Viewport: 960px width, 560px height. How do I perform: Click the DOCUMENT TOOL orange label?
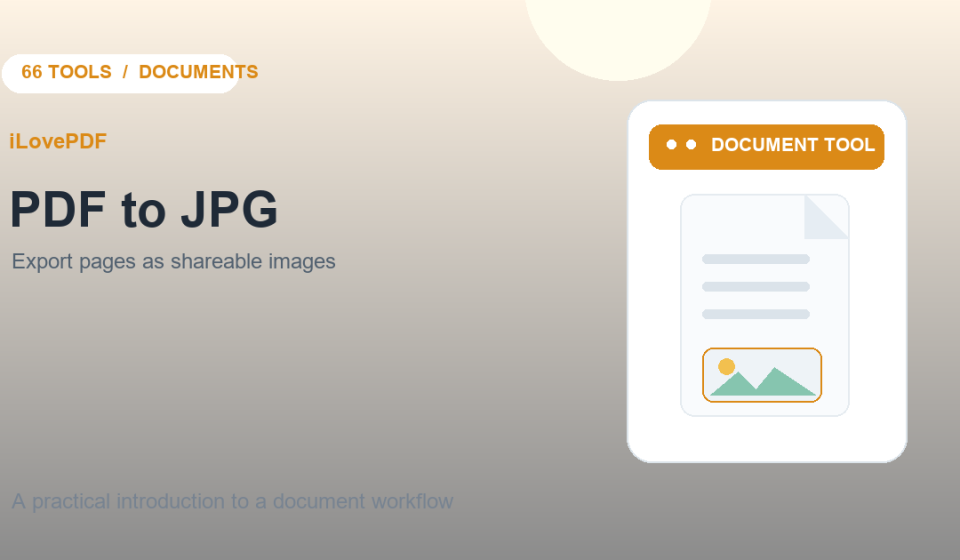(x=767, y=147)
